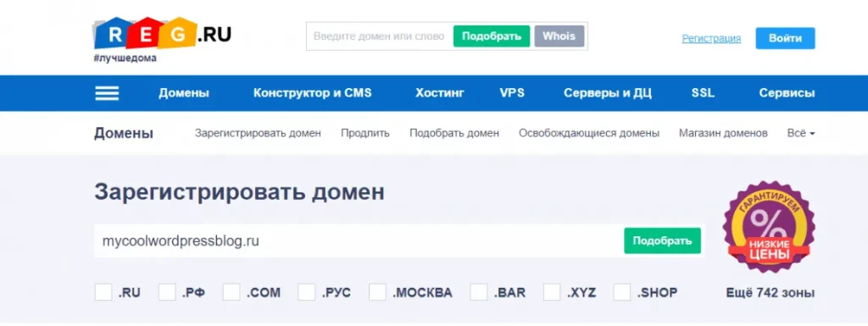Check the .МОСКВА zone checkbox

coord(377,292)
